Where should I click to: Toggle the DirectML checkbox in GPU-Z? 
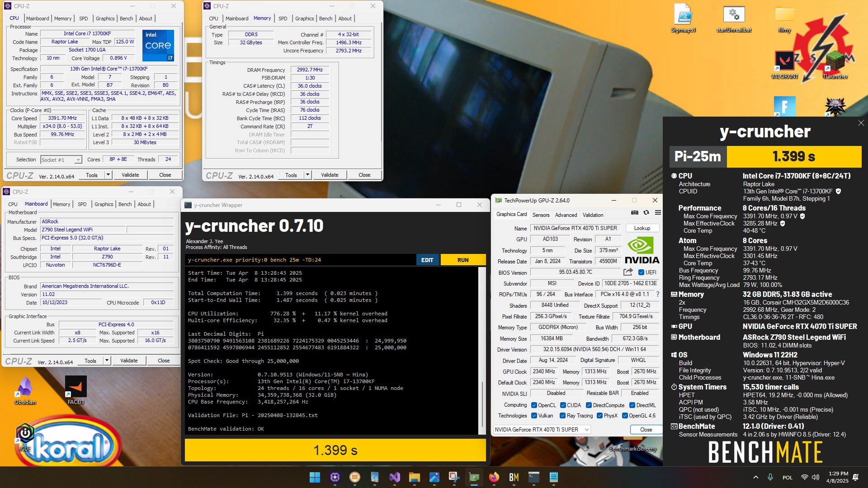point(632,405)
